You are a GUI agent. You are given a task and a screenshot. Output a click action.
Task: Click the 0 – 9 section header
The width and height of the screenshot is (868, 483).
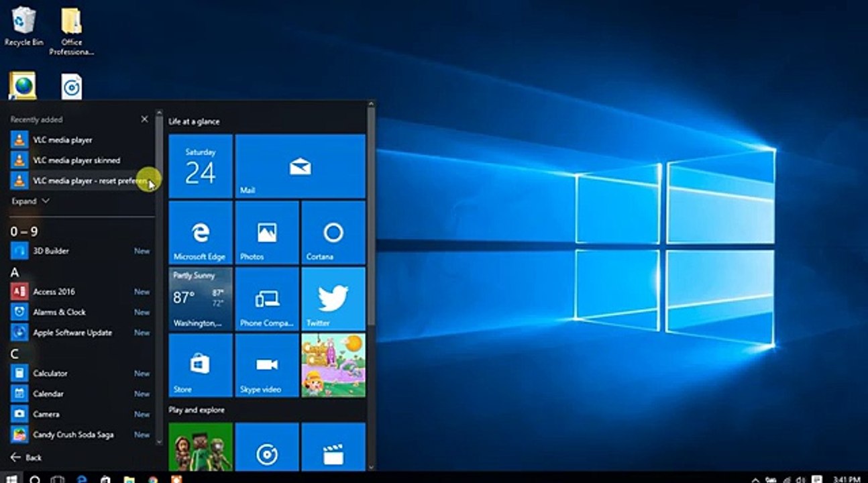point(24,231)
